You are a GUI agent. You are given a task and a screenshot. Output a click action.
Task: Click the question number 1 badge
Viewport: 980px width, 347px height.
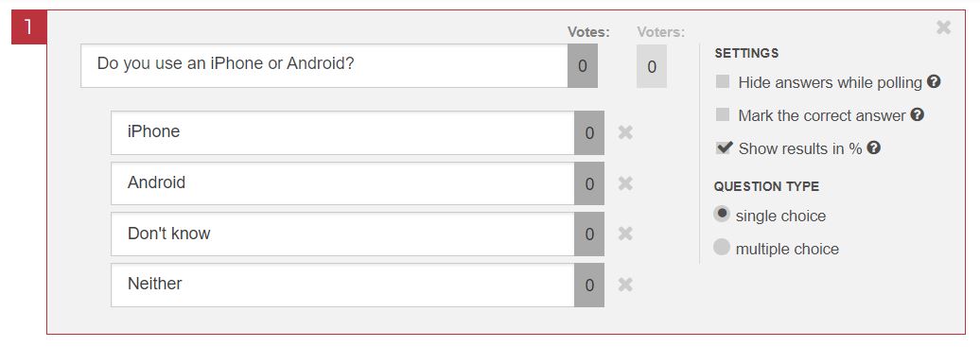(28, 27)
